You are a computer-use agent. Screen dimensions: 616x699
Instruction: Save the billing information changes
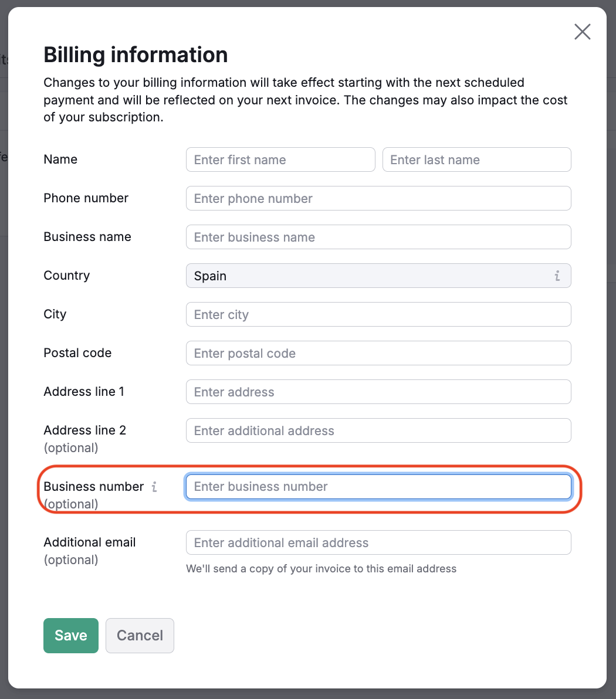coord(70,635)
